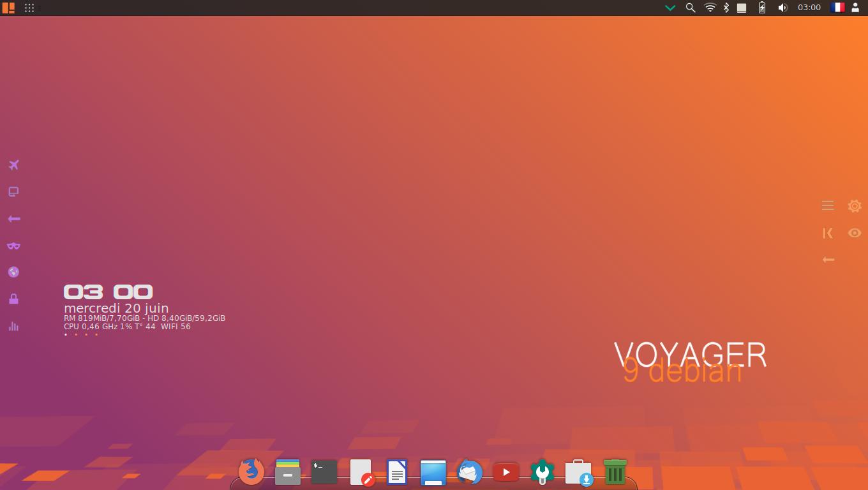Image resolution: width=868 pixels, height=490 pixels.
Task: Open the blue desktop window dock icon
Action: point(433,472)
